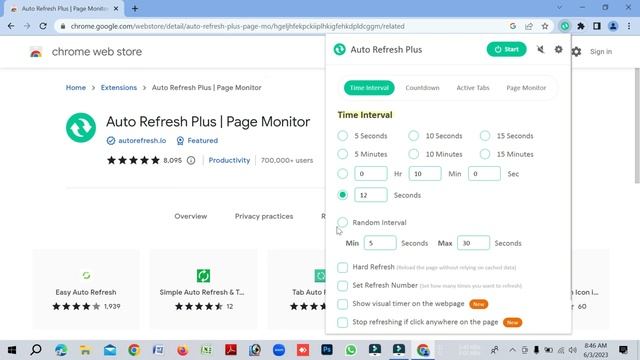Click the custom seconds field showing 12
This screenshot has width=640, height=360.
tap(371, 195)
